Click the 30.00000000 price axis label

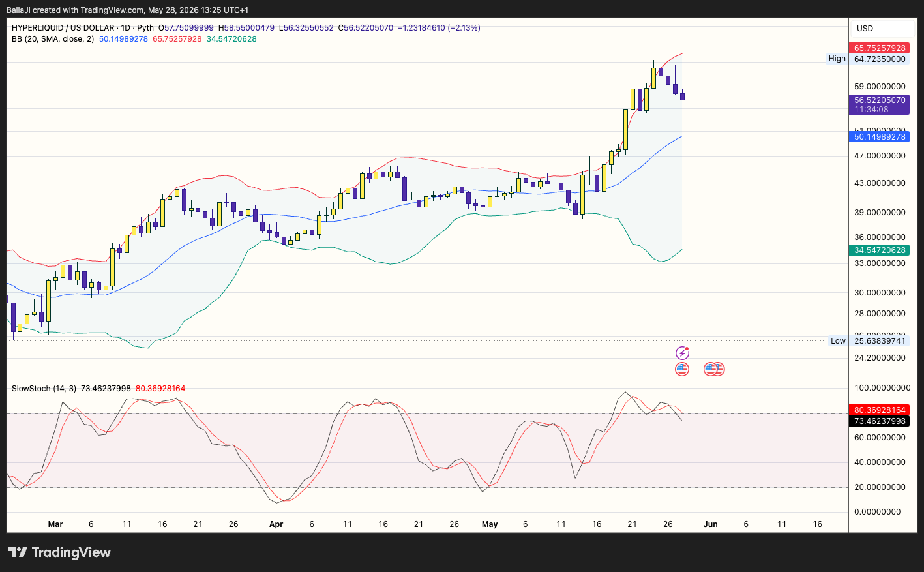880,293
